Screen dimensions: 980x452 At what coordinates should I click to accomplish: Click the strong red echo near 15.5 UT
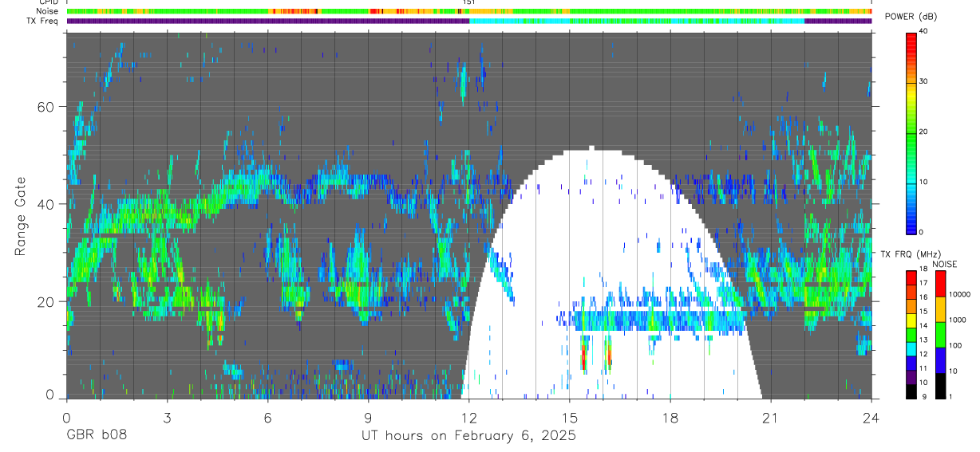point(583,357)
